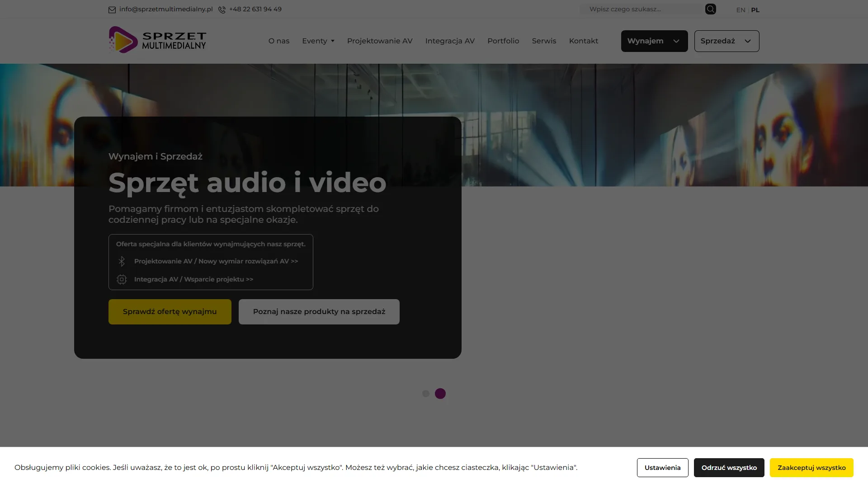Viewport: 868px width, 488px height.
Task: Click the phone handset icon
Action: pyautogui.click(x=222, y=9)
